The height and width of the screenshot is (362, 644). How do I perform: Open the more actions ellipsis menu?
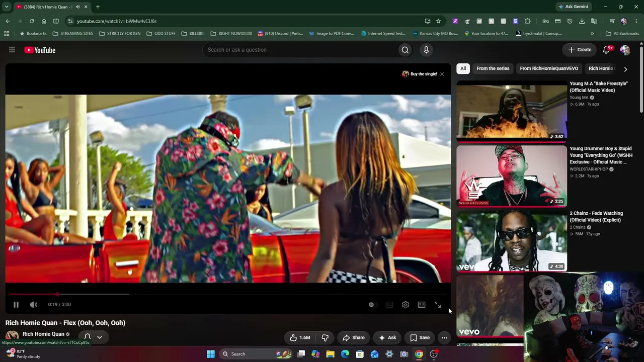click(x=444, y=338)
